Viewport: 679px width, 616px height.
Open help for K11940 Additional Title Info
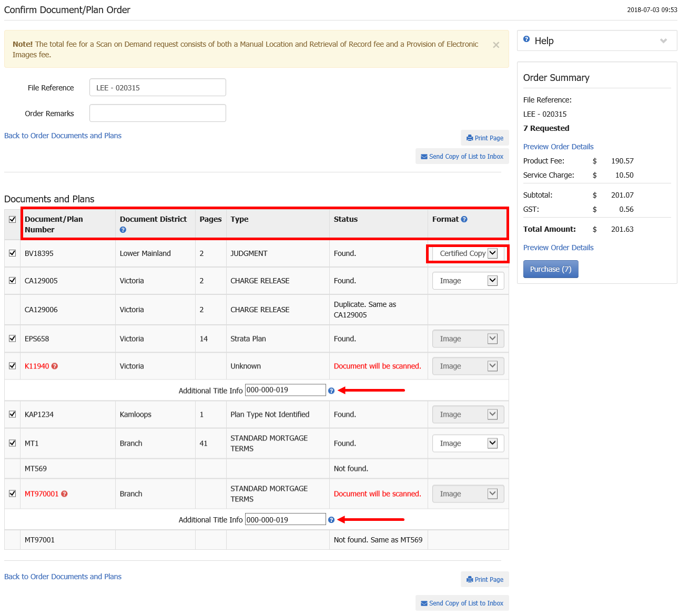tap(331, 391)
